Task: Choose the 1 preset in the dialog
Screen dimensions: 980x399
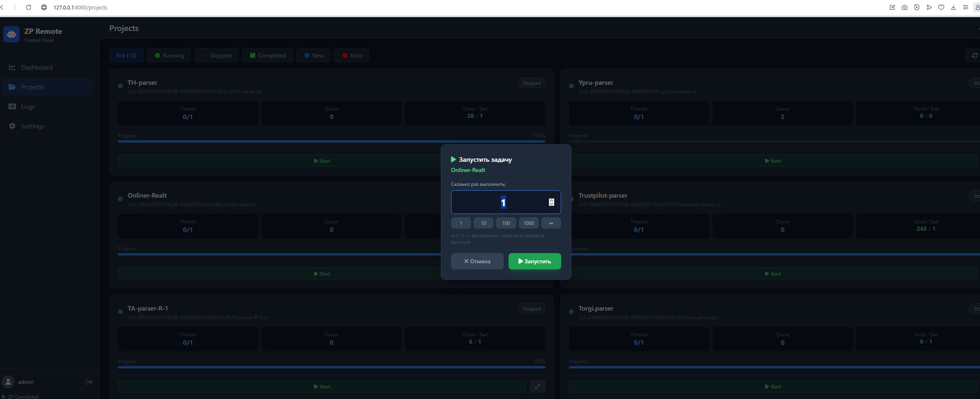Action: pyautogui.click(x=461, y=223)
